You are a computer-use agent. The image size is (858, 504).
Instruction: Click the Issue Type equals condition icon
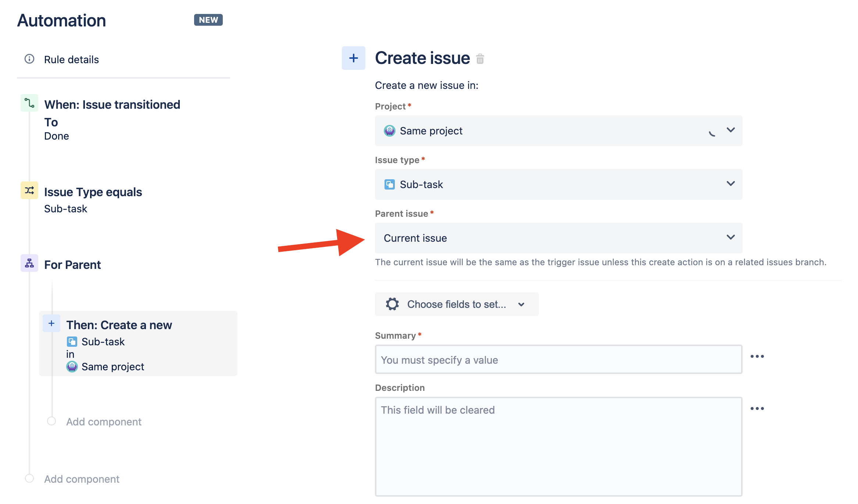[x=29, y=190]
